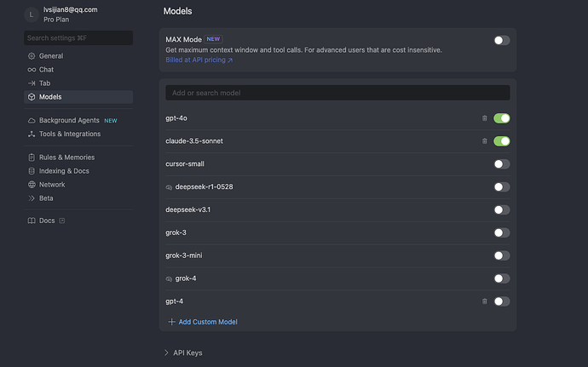This screenshot has height=367, width=588.
Task: Click the Tools & Integrations icon
Action: click(32, 134)
